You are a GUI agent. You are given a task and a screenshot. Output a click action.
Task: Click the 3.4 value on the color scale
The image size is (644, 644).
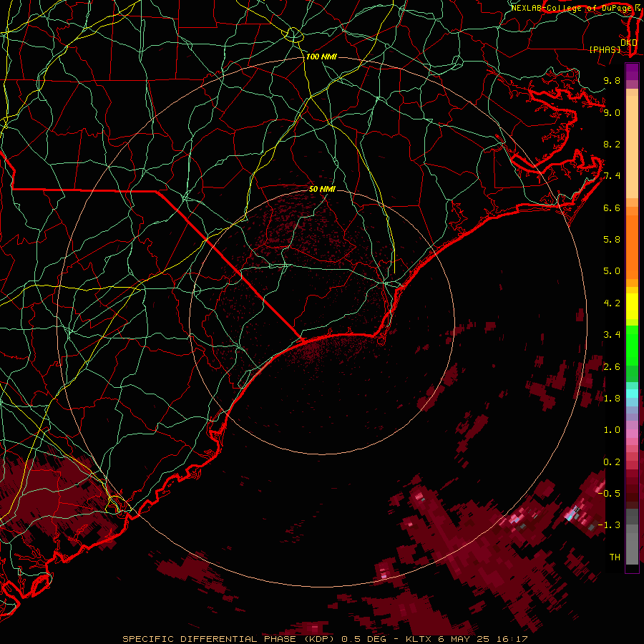(612, 335)
